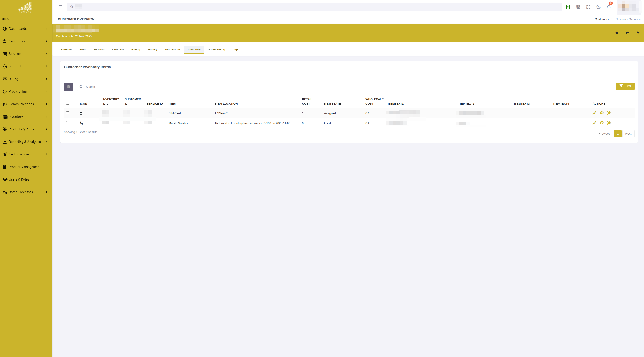
Task: Select the checkbox on the SIM Card row
Action: [x=67, y=113]
